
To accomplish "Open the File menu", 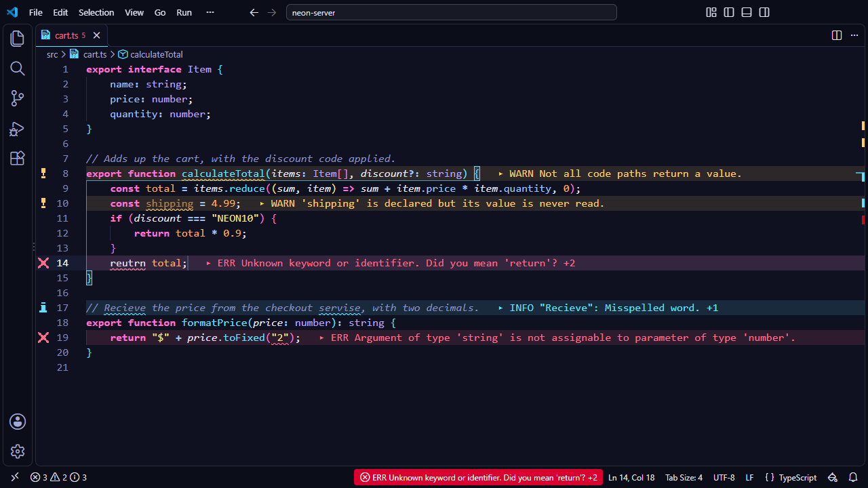I will click(x=36, y=12).
